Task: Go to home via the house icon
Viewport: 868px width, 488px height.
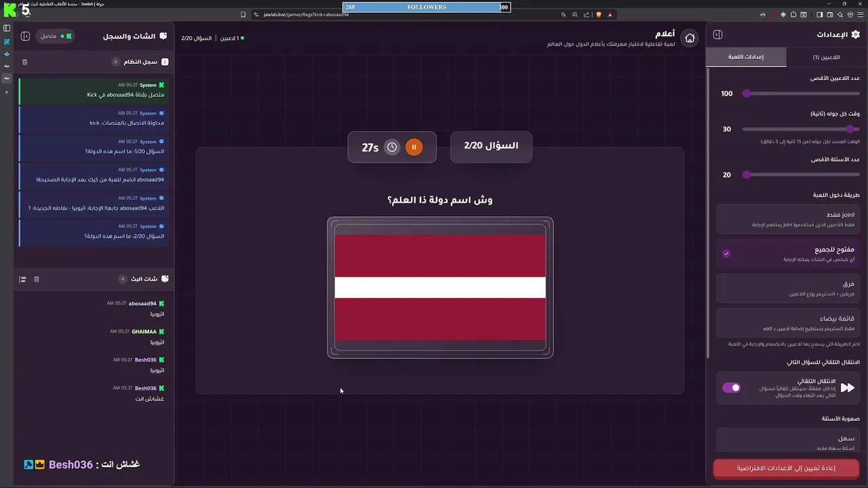Action: [x=690, y=38]
